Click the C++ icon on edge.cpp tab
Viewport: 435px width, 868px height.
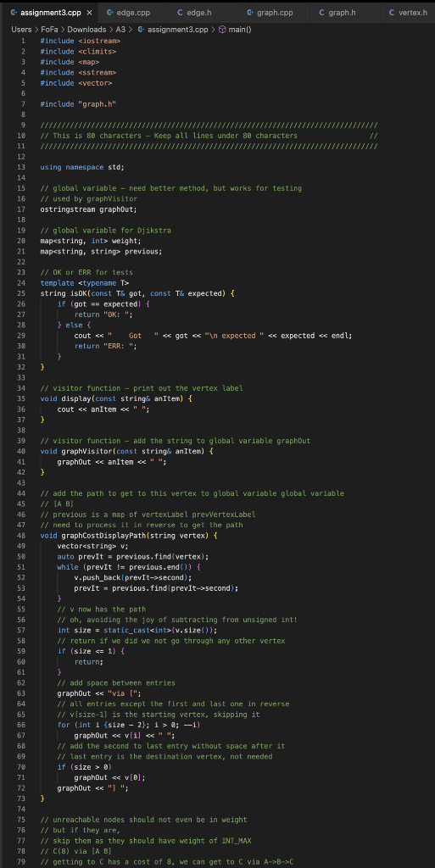[x=109, y=12]
